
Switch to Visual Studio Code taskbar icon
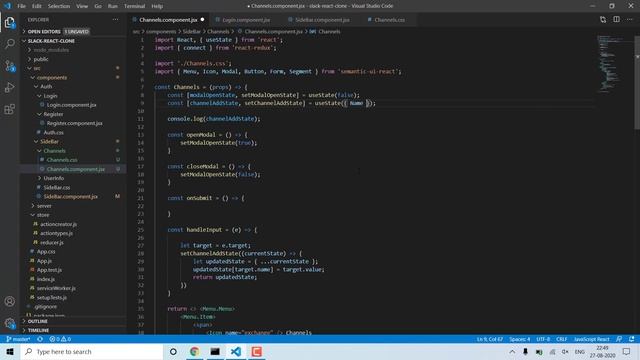pos(236,351)
